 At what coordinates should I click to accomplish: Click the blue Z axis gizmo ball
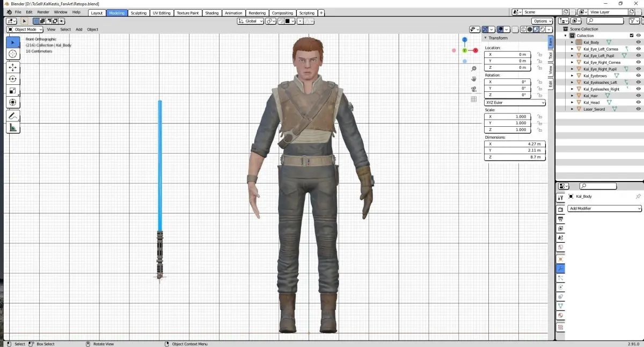[x=465, y=40]
